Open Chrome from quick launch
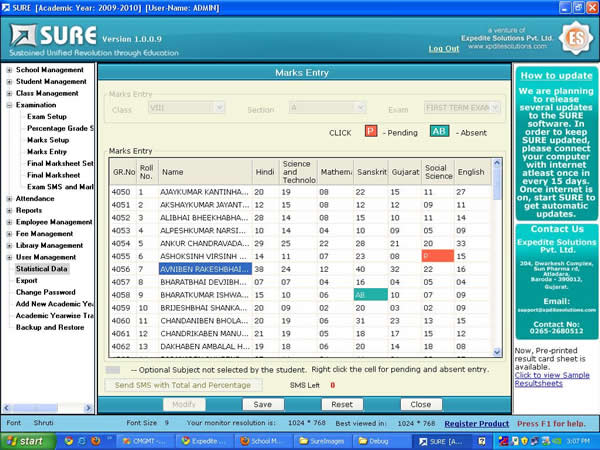 pyautogui.click(x=69, y=441)
